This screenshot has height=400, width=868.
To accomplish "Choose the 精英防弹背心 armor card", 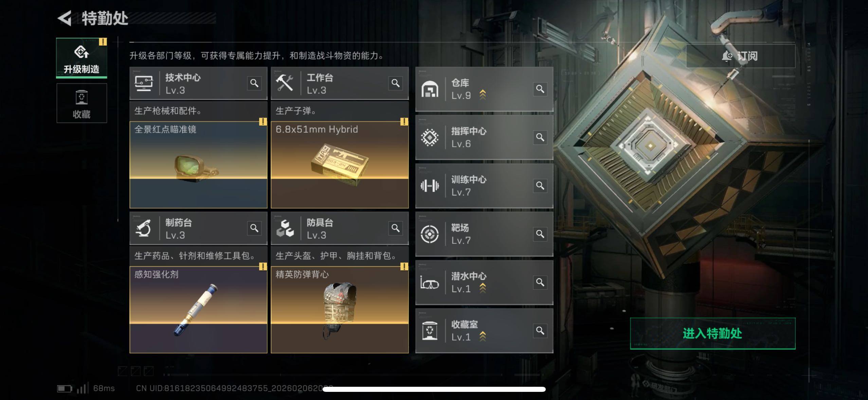I will click(340, 310).
